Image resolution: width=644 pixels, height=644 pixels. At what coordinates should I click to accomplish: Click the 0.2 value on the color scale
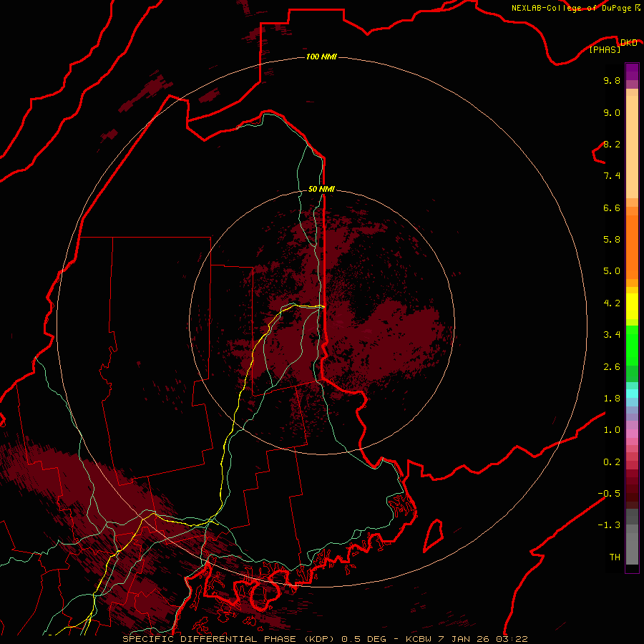612,462
